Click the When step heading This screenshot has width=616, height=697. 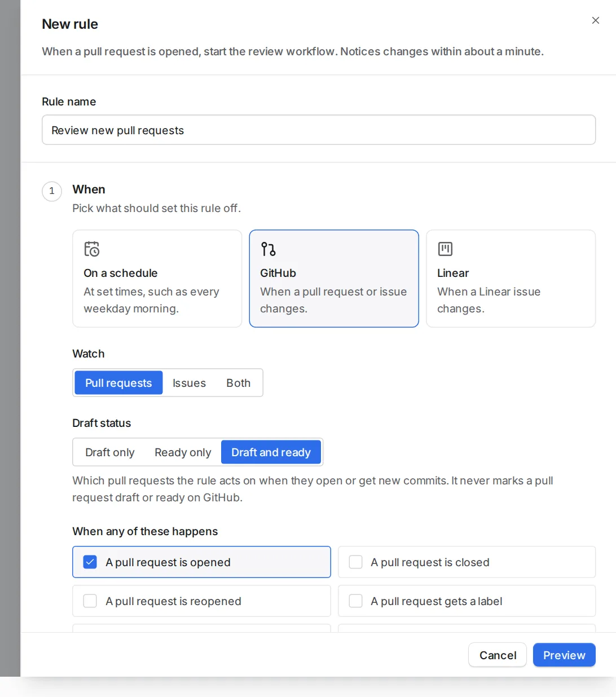click(x=89, y=189)
